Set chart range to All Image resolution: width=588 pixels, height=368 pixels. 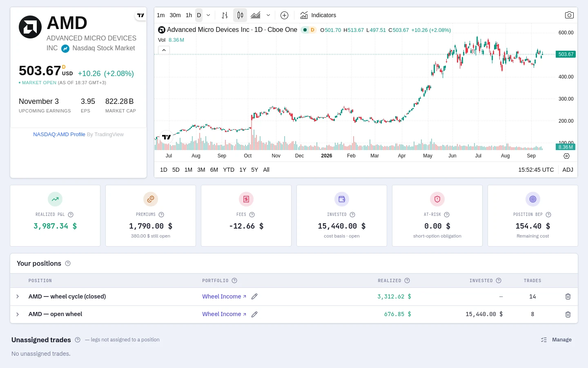tap(266, 170)
